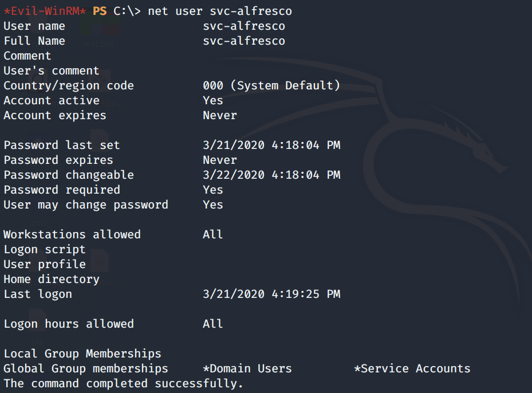Viewport: 532px width, 393px height.
Task: Click the faint bla file desktop icon
Action: (37, 329)
